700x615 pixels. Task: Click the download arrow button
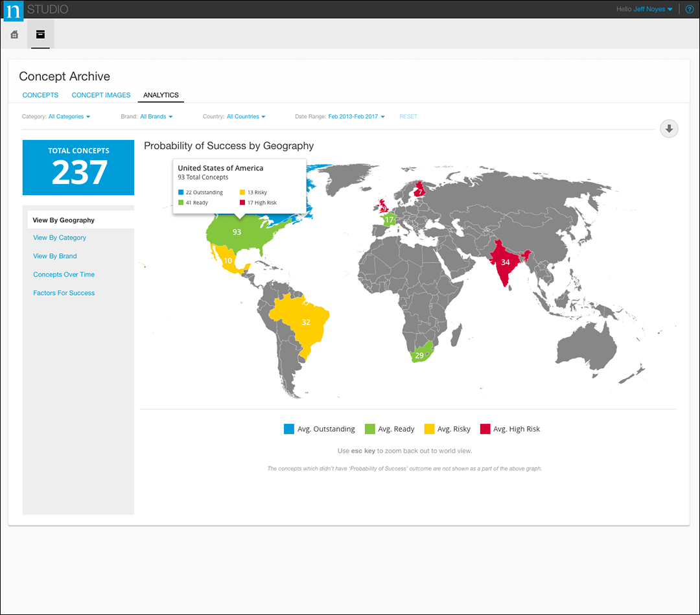click(x=669, y=128)
